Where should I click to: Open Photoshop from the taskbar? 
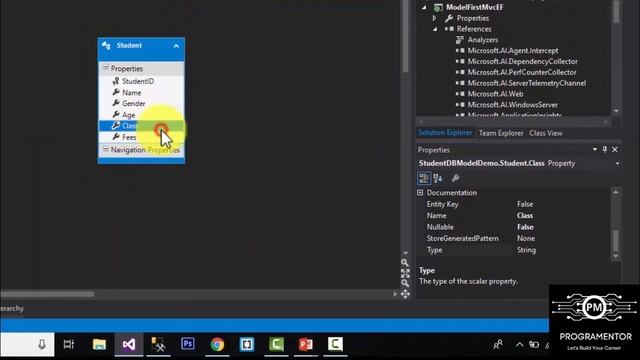click(x=188, y=344)
